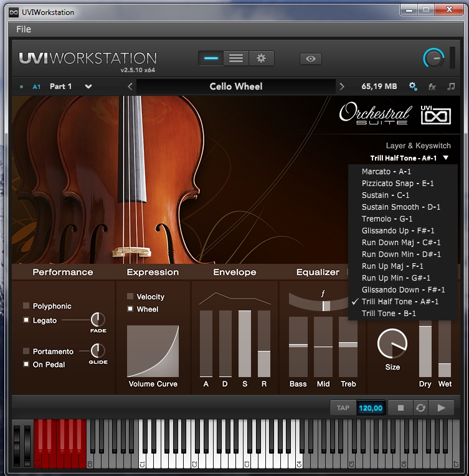Click the Volume Curve graph
The image size is (469, 476).
[x=153, y=351]
